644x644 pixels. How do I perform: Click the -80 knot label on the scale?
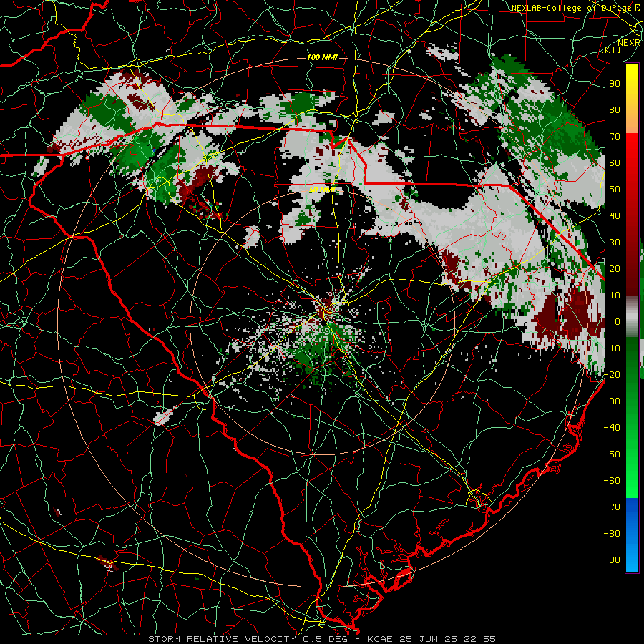tap(612, 534)
